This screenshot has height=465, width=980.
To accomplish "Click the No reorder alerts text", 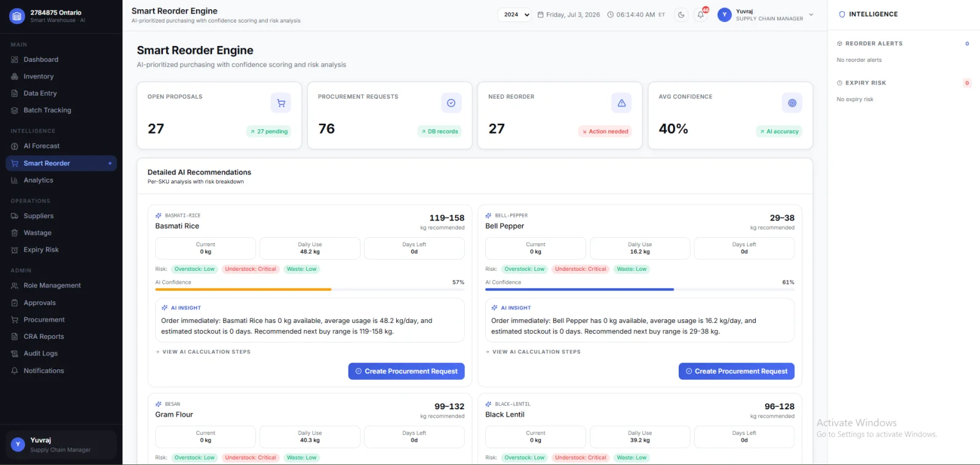I will pyautogui.click(x=859, y=60).
